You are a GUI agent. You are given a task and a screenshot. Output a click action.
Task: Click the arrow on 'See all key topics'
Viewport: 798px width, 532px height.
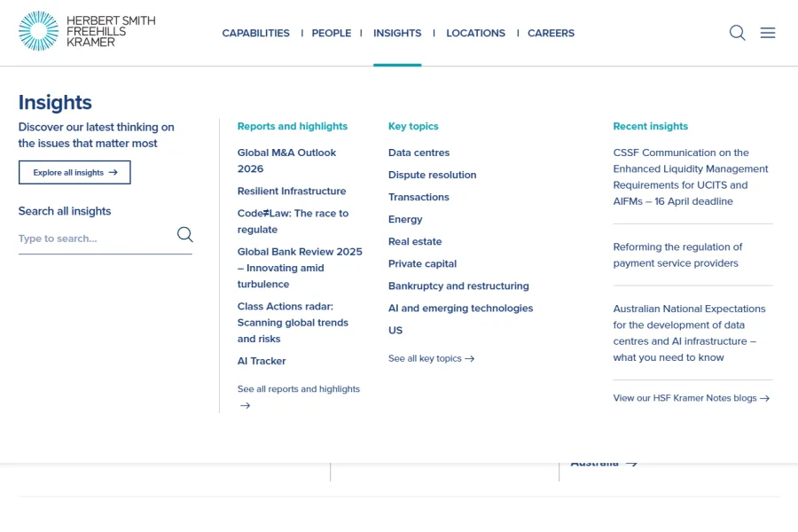click(468, 358)
